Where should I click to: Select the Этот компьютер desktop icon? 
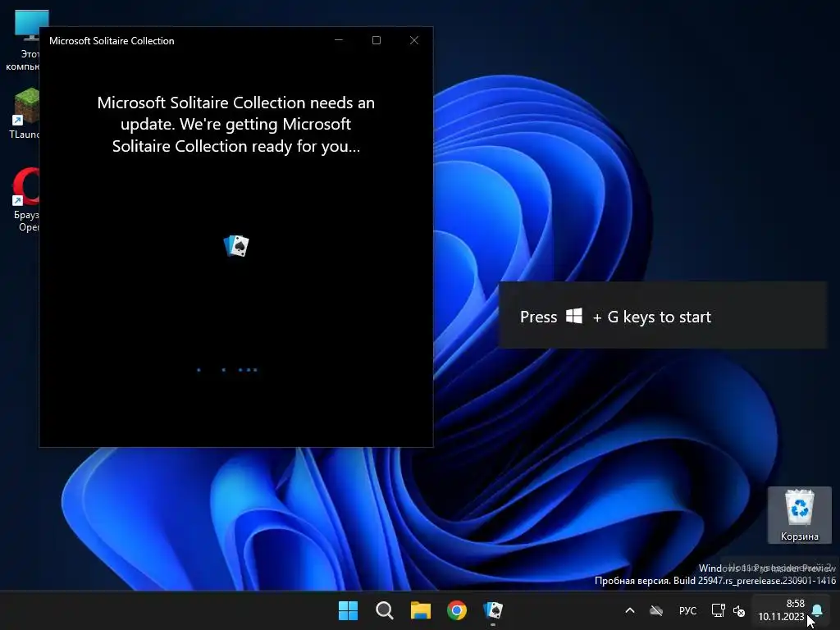(x=25, y=41)
